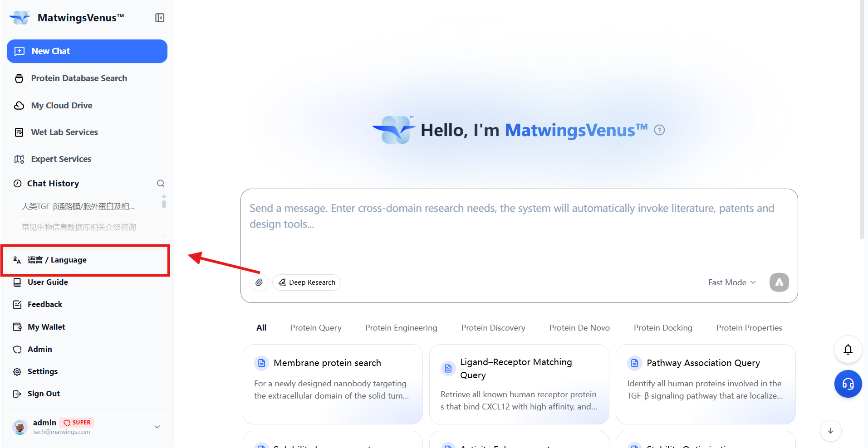This screenshot has width=868, height=448.
Task: Go to Wet Lab Services
Action: [x=64, y=132]
